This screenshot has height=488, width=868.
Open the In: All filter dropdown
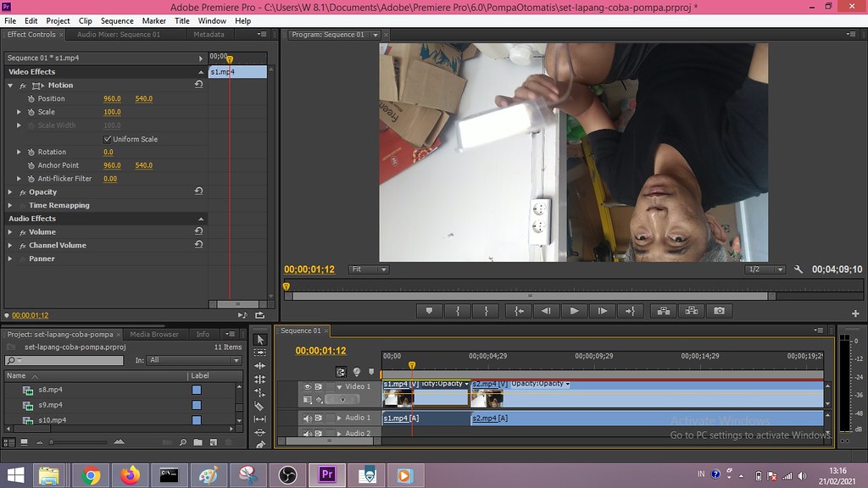[x=194, y=360]
